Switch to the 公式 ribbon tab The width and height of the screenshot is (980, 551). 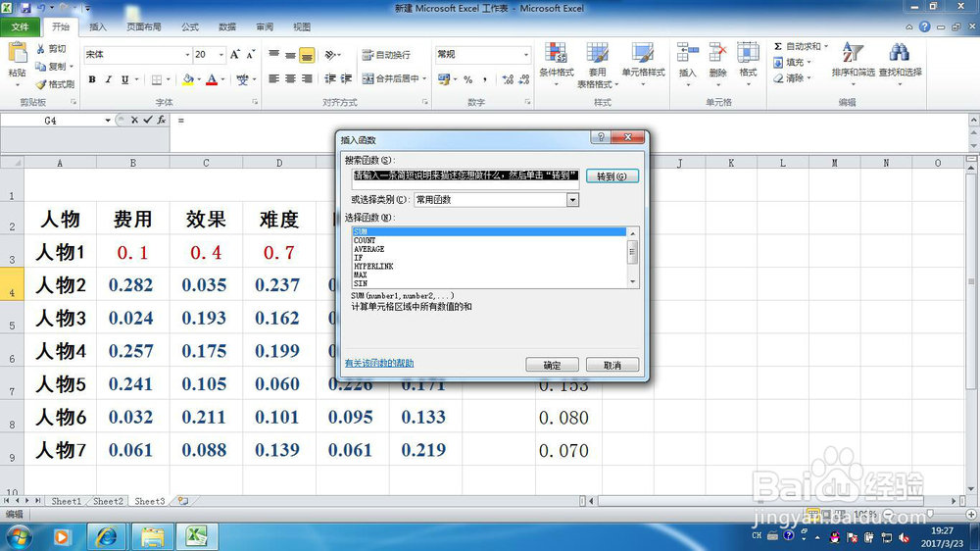[190, 26]
